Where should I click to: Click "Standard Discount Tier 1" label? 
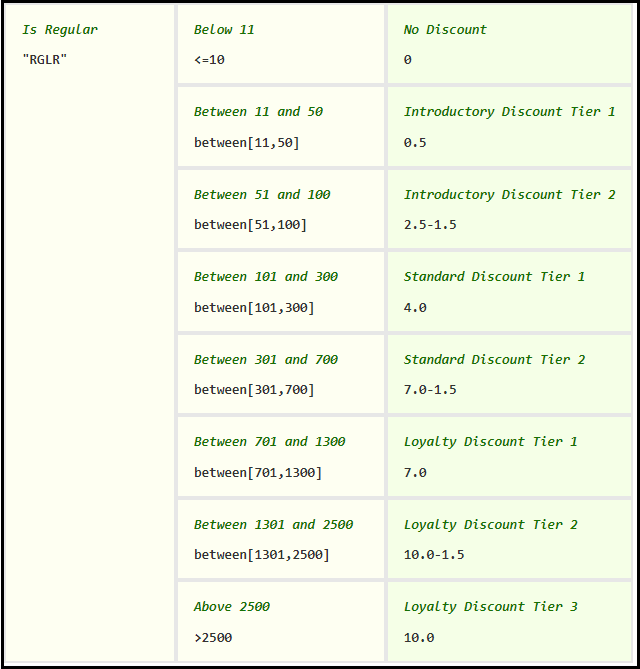[x=494, y=277]
